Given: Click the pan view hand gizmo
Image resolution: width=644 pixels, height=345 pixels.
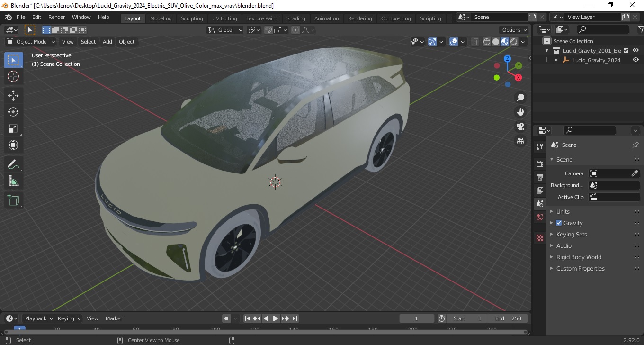Looking at the screenshot, I should point(520,112).
